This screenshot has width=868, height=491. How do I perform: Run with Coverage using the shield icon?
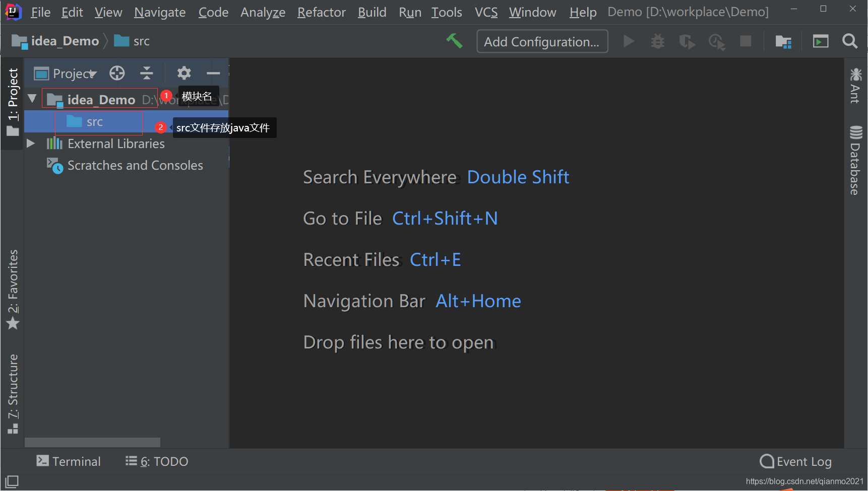[x=687, y=41]
